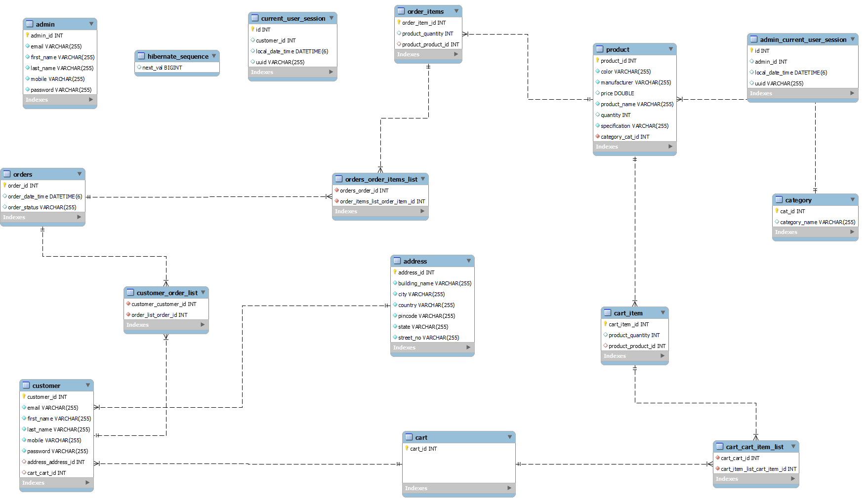This screenshot has height=502, width=868.
Task: Click the order_items table icon
Action: [401, 11]
